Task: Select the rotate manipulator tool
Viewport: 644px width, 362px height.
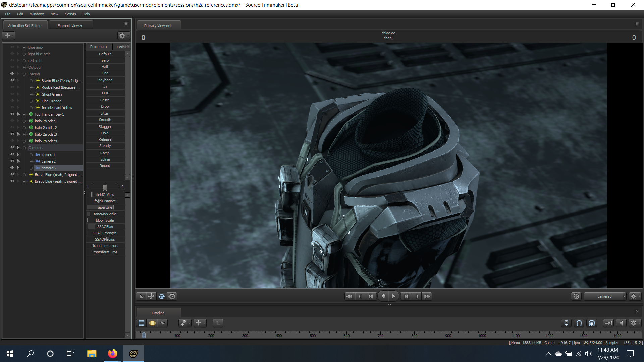Action: pos(162,296)
